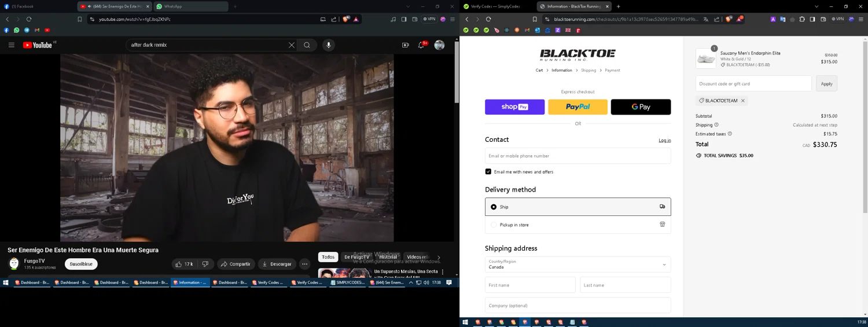Run YouTube search with the magnifier button

tap(307, 45)
